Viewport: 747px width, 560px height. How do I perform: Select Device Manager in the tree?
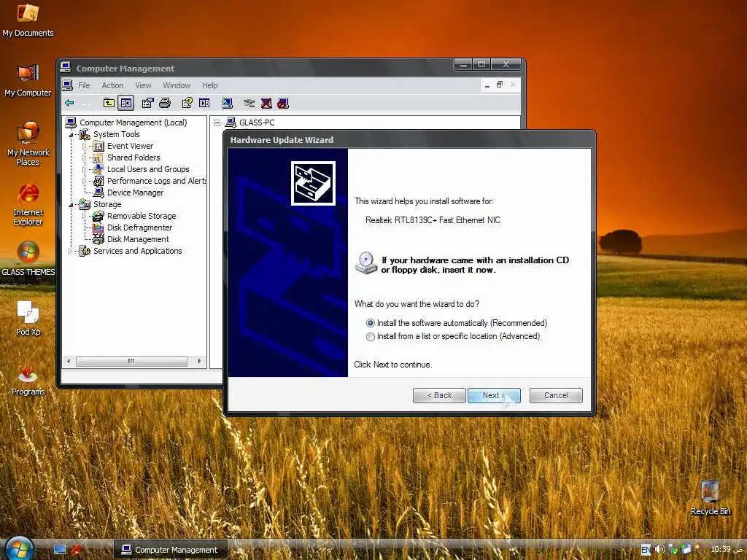point(135,192)
